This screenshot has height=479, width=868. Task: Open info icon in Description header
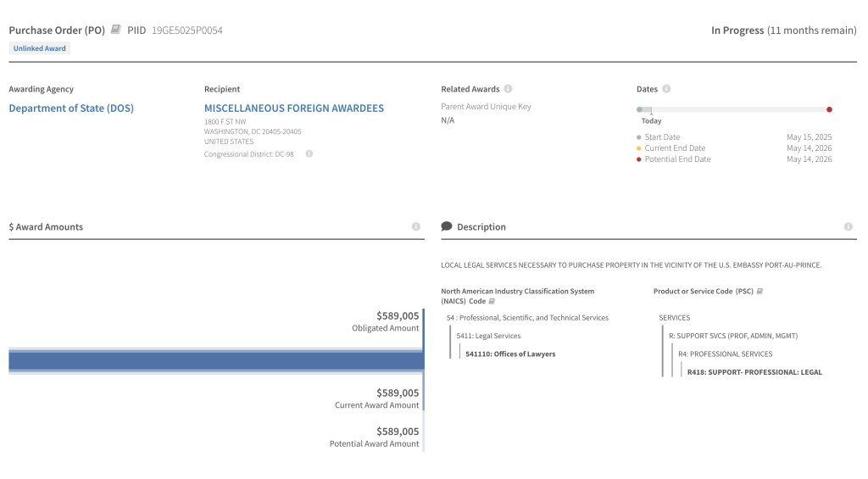click(849, 227)
